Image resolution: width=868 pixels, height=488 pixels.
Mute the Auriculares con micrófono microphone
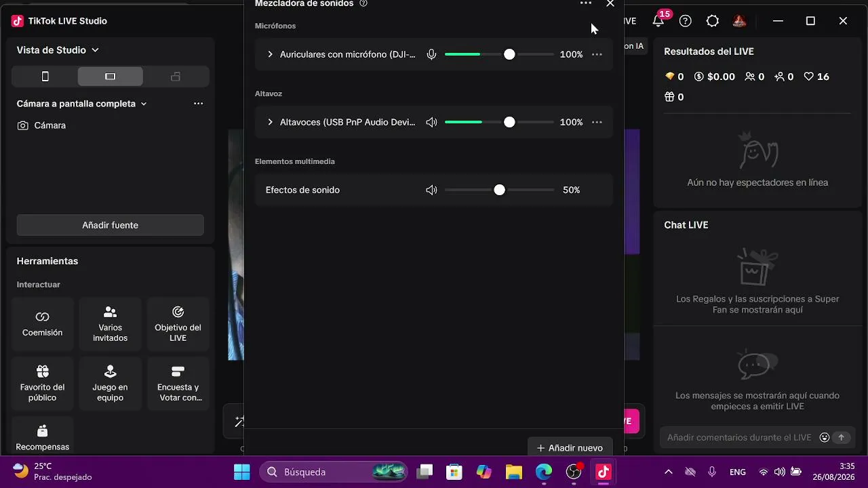click(431, 54)
